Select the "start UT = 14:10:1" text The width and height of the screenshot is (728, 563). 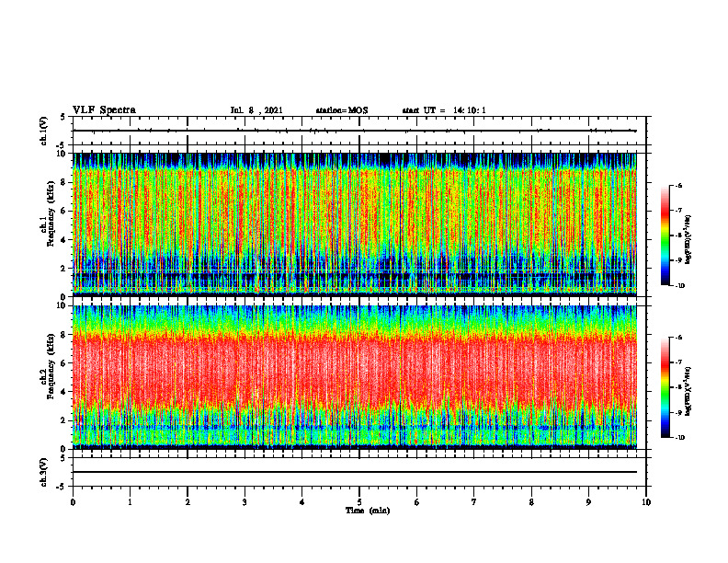pyautogui.click(x=444, y=110)
